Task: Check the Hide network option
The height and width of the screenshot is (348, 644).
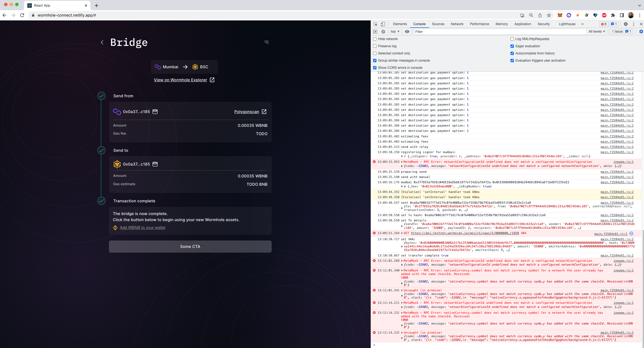Action: (x=375, y=39)
